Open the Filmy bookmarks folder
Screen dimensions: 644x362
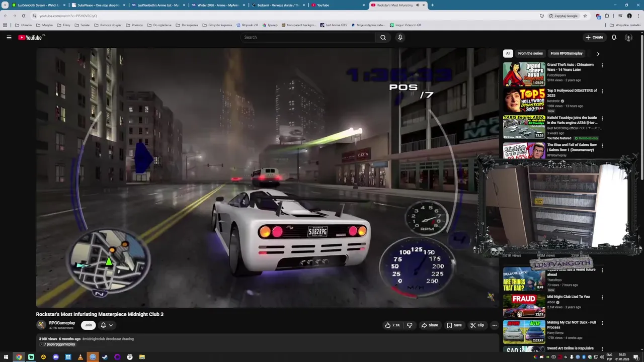64,25
